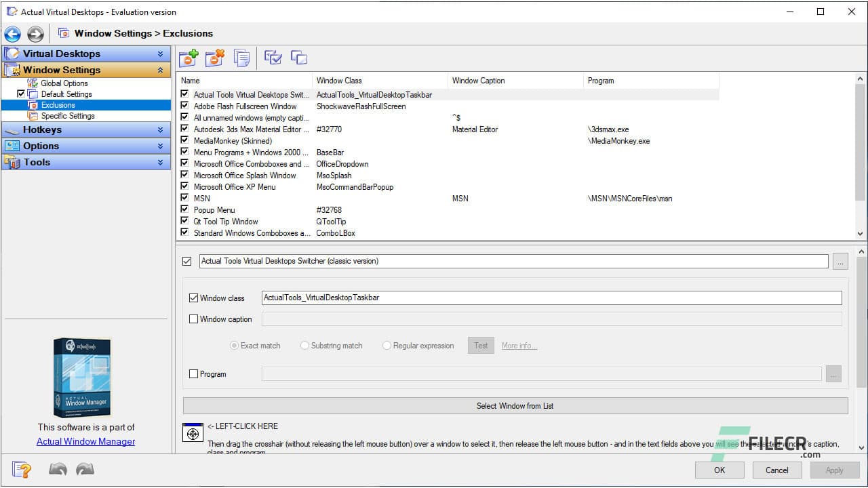Delete the selected exclusion entry
This screenshot has width=868, height=488.
(x=215, y=58)
